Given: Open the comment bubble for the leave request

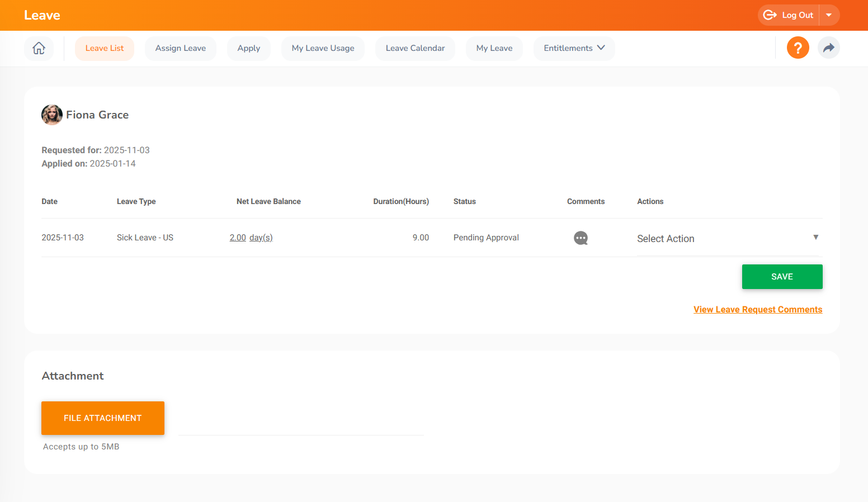Looking at the screenshot, I should point(581,238).
